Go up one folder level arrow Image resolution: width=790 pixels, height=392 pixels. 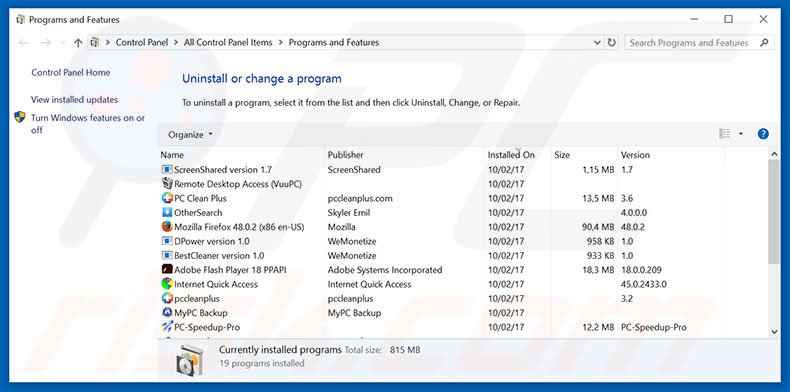click(x=78, y=43)
